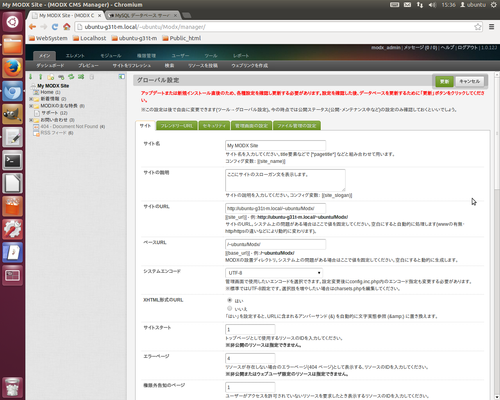Switch to the フレンドリーURL settings tab

[x=177, y=126]
